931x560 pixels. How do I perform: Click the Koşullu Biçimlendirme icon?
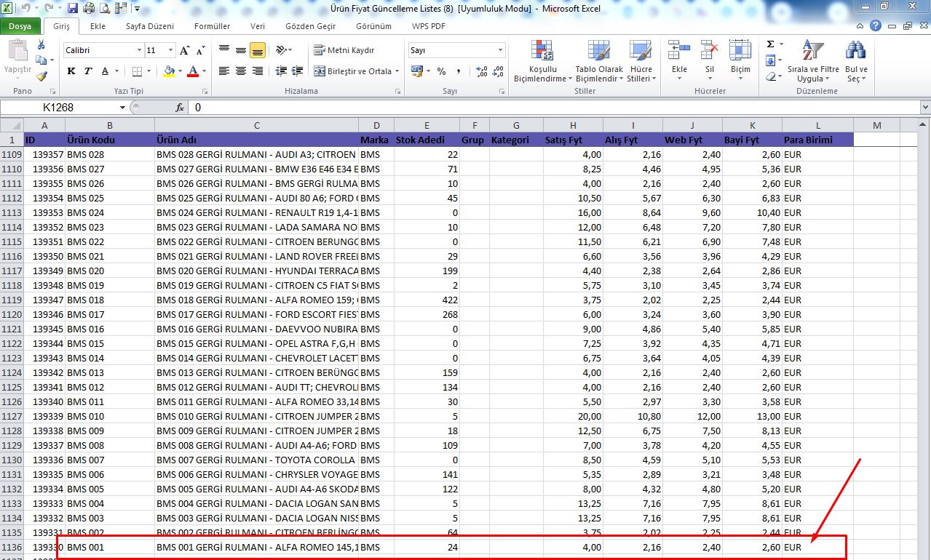pyautogui.click(x=542, y=51)
